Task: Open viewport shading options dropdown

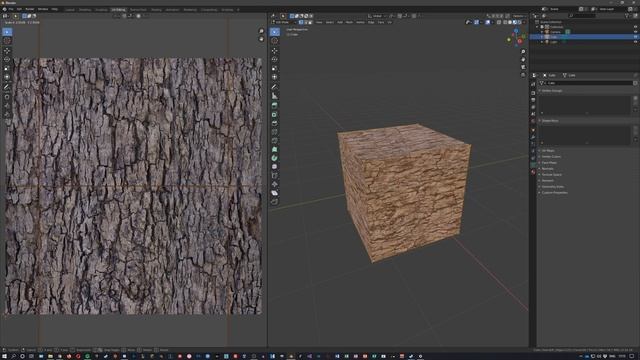Action: point(524,22)
